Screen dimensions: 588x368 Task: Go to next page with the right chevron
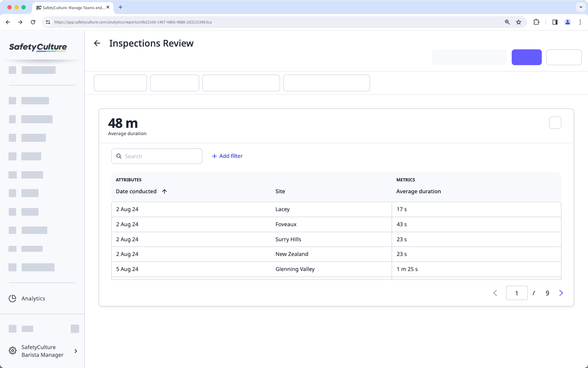[x=561, y=293]
